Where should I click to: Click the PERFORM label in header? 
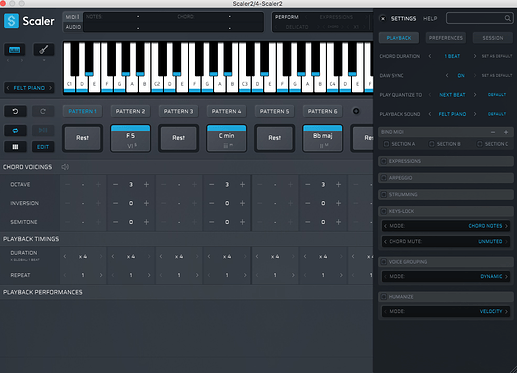[x=287, y=17]
